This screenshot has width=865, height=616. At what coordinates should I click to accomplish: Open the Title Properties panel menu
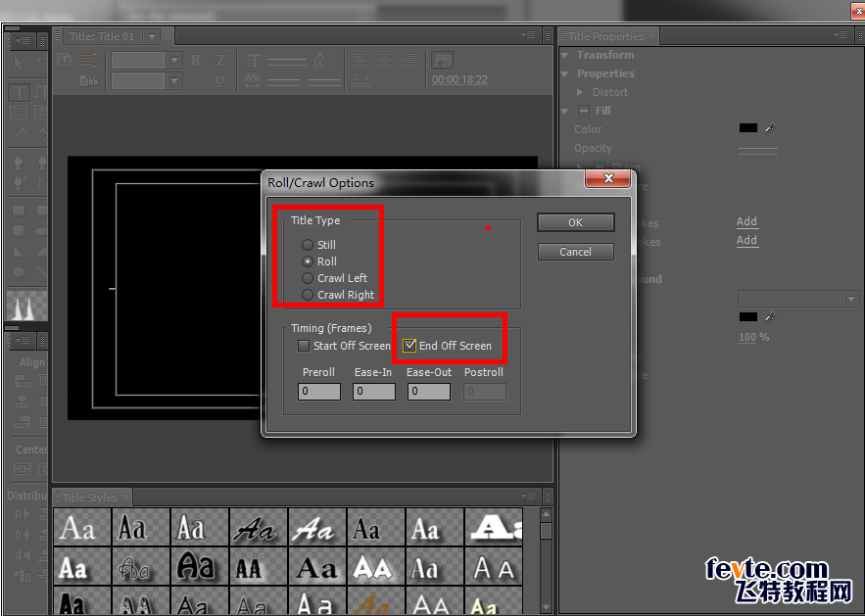pyautogui.click(x=841, y=35)
